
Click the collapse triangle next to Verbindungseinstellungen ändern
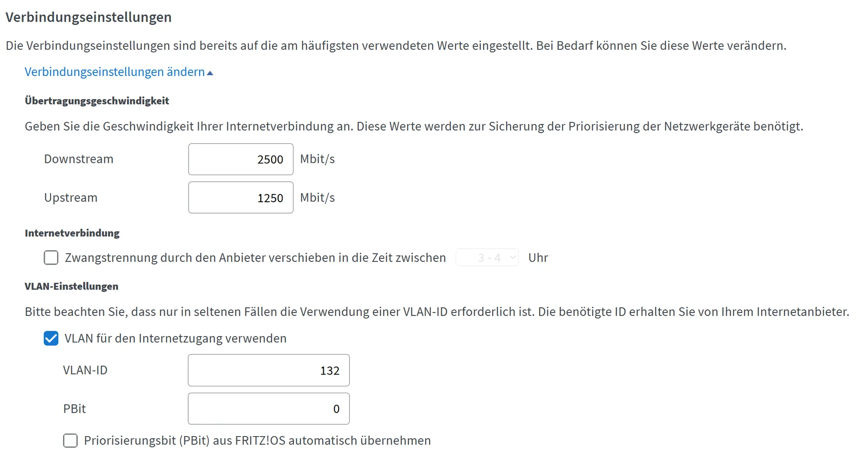(x=210, y=73)
